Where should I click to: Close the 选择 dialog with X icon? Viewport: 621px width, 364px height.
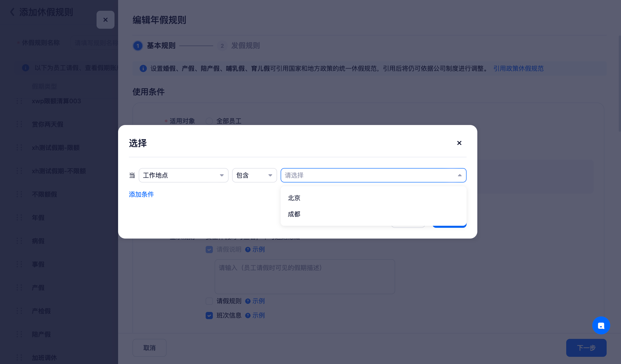coord(459,143)
